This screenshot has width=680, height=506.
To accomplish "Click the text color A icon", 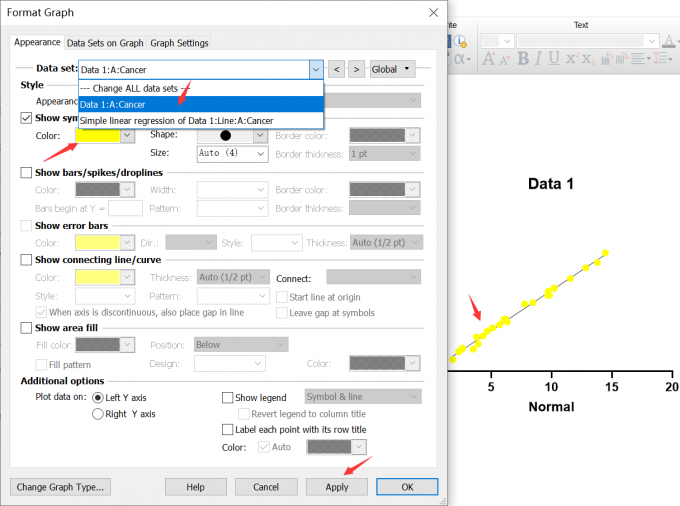I will point(669,41).
